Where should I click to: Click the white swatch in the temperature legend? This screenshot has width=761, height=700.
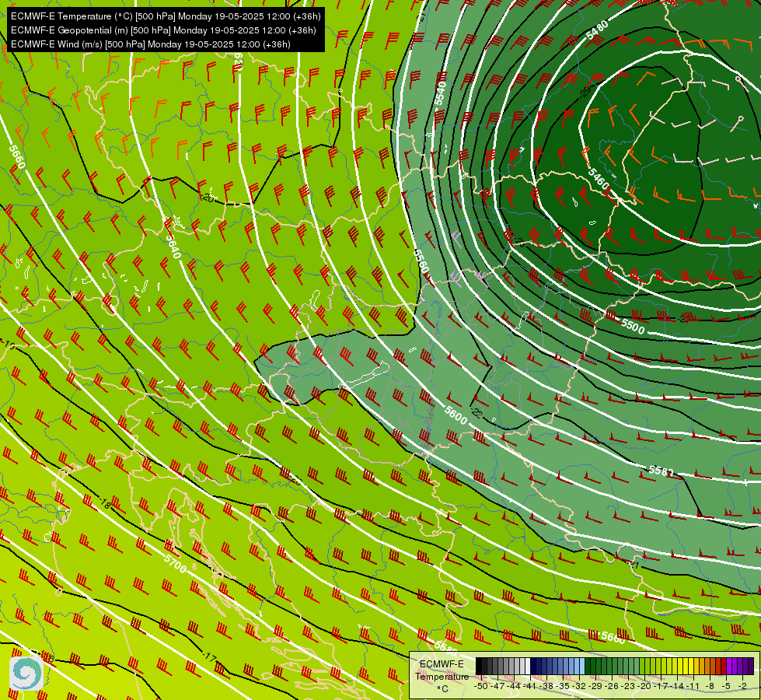click(x=528, y=667)
